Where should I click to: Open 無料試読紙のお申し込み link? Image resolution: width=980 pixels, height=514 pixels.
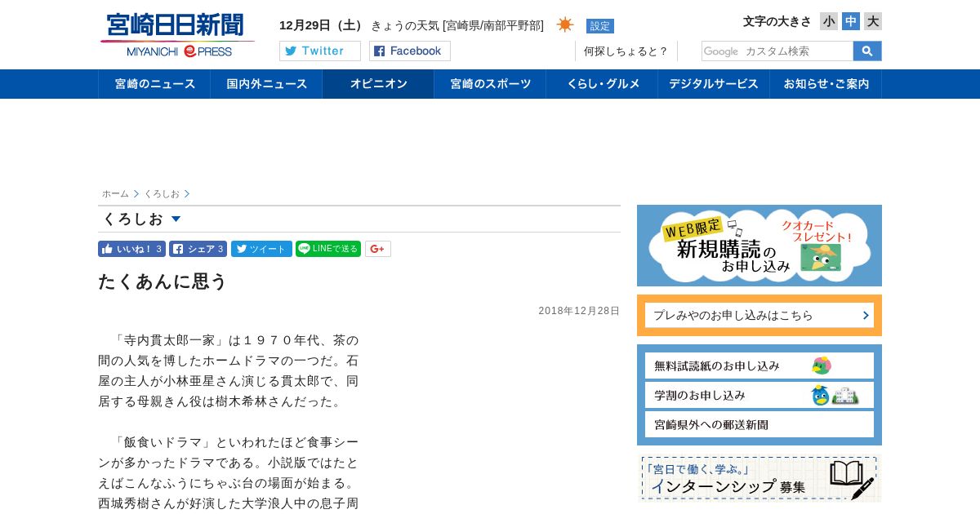pos(759,366)
